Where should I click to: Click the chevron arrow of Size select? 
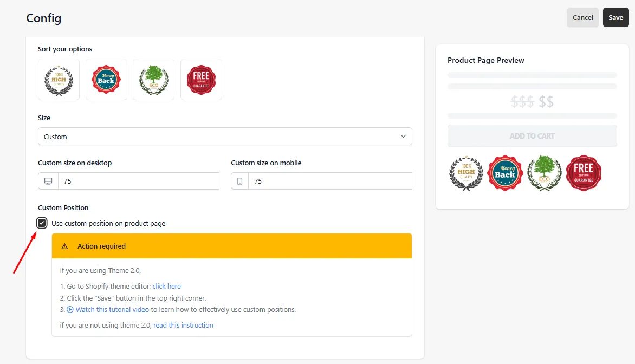click(x=403, y=136)
